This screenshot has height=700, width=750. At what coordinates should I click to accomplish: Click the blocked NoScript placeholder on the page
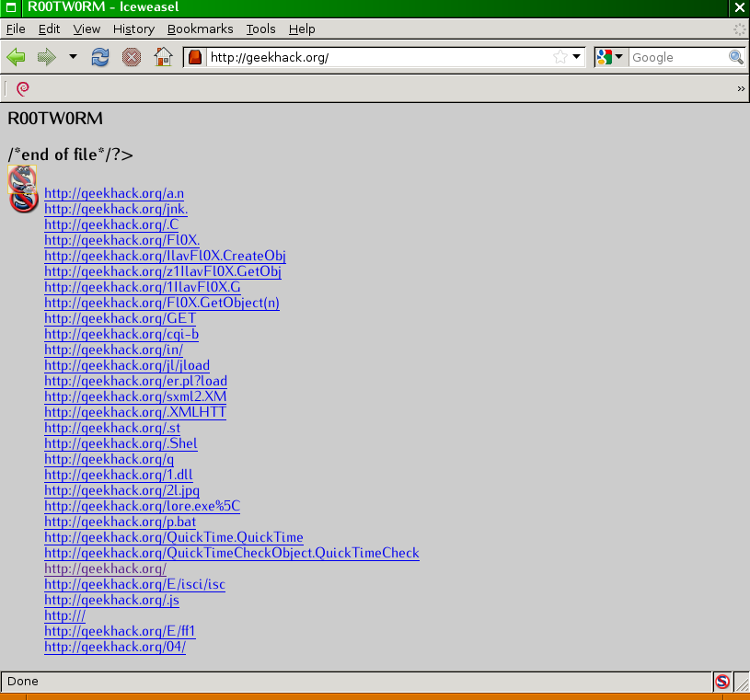click(23, 189)
